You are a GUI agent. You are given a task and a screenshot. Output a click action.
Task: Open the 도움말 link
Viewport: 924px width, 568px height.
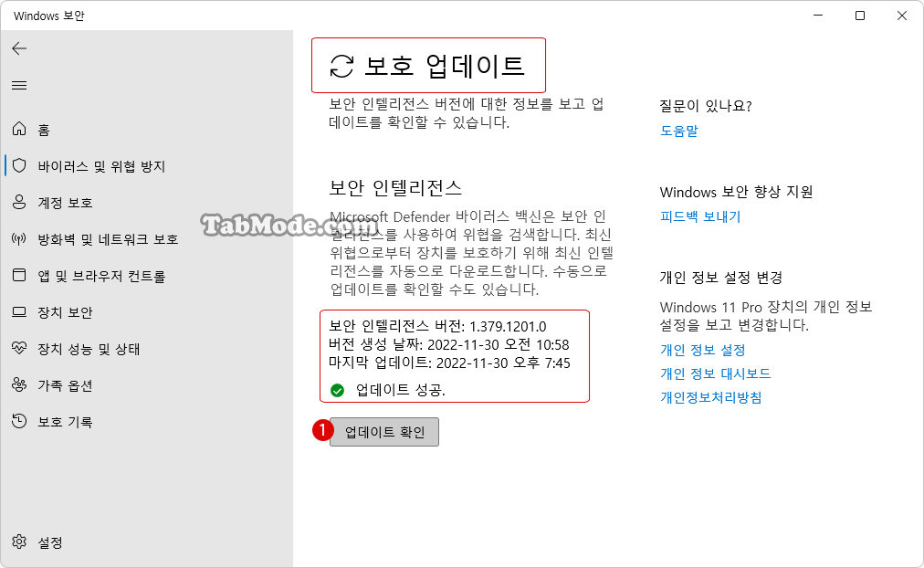coord(679,131)
